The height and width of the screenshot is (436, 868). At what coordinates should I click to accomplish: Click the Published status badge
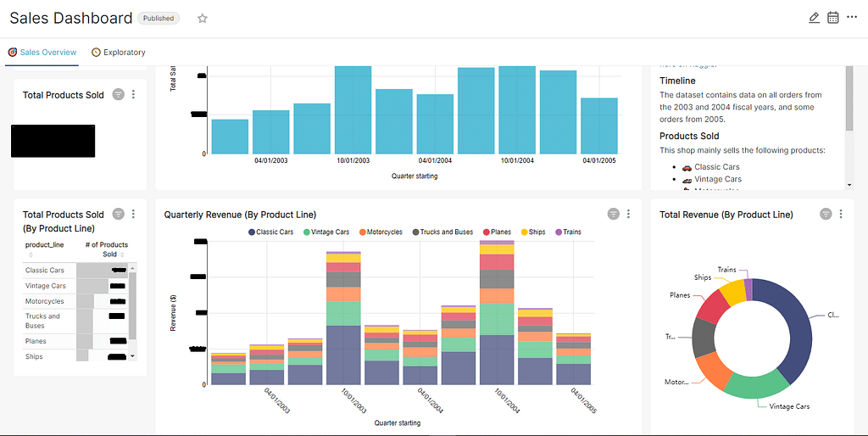159,18
